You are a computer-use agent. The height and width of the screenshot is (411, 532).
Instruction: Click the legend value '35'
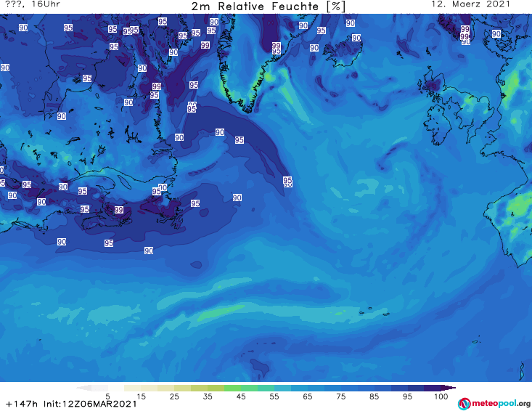tap(208, 396)
